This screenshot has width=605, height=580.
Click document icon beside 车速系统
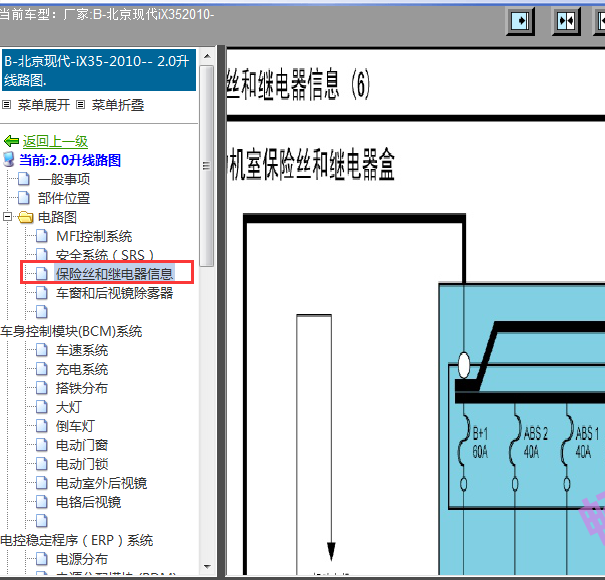pyautogui.click(x=42, y=350)
